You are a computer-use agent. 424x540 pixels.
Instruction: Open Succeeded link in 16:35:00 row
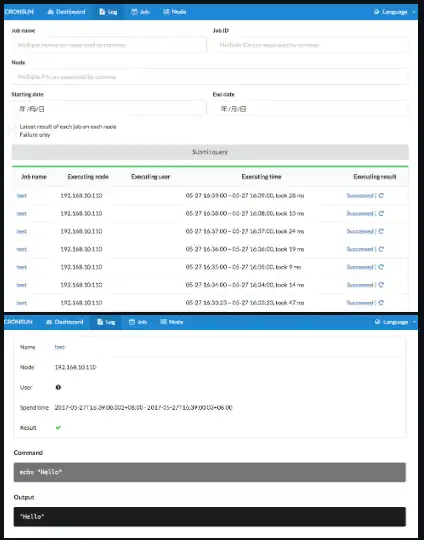click(360, 267)
